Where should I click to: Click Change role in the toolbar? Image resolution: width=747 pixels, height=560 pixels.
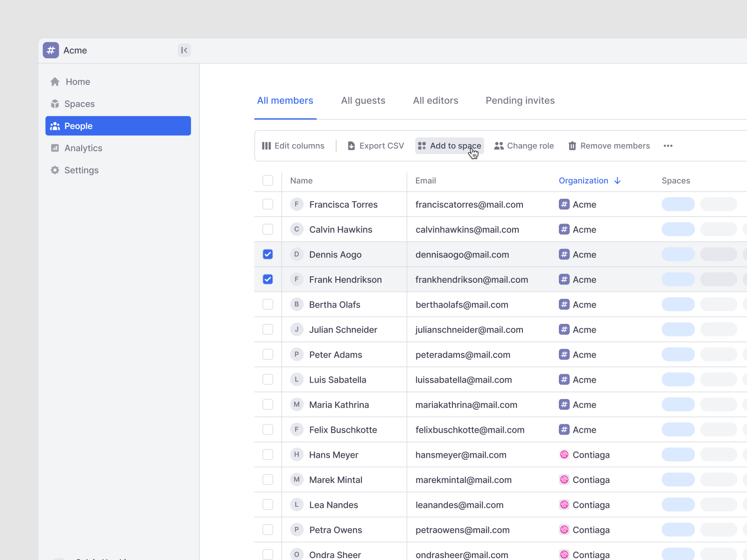tap(524, 146)
